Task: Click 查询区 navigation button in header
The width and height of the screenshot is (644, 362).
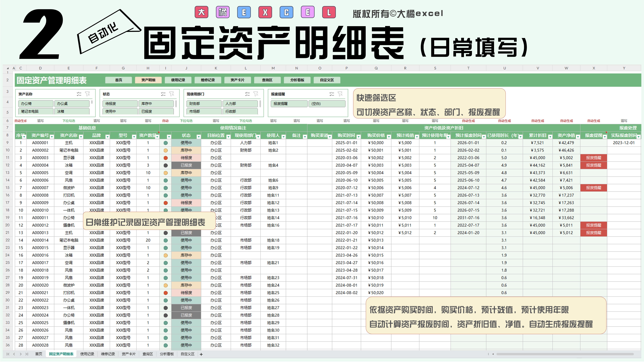Action: (267, 80)
